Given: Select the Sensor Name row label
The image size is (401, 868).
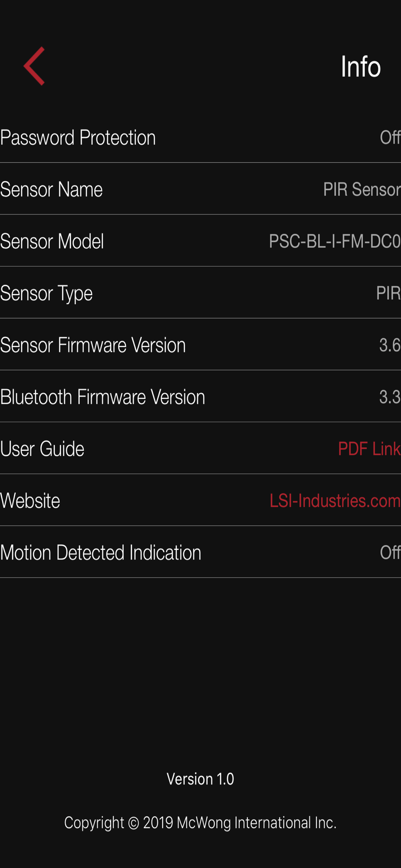Looking at the screenshot, I should click(x=52, y=189).
